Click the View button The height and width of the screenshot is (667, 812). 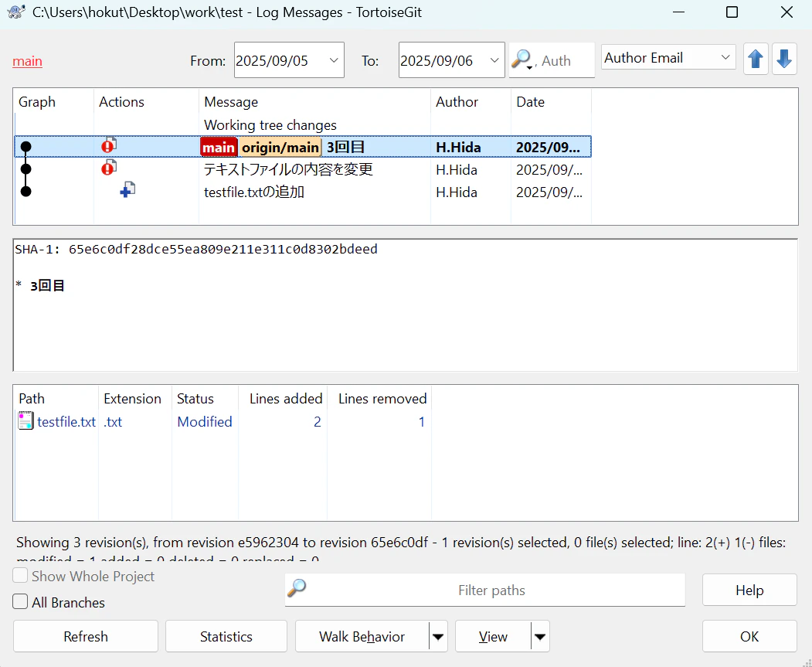(493, 636)
